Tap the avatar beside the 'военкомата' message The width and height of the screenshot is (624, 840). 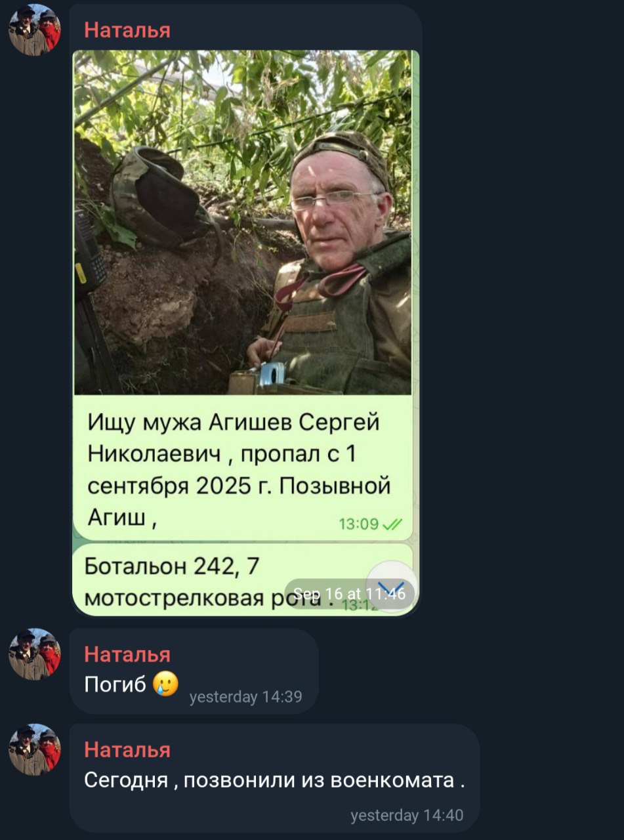pyautogui.click(x=34, y=749)
